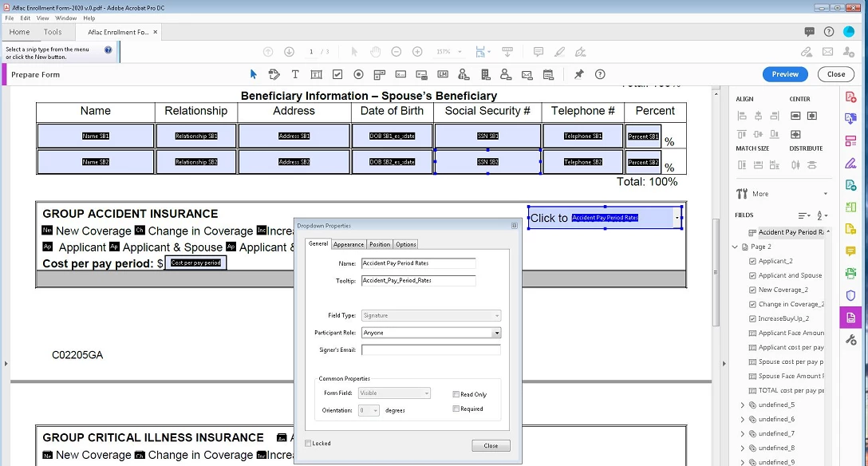Open Prepare Form help question mark icon
Viewport: 868px width, 466px height.
pos(600,74)
